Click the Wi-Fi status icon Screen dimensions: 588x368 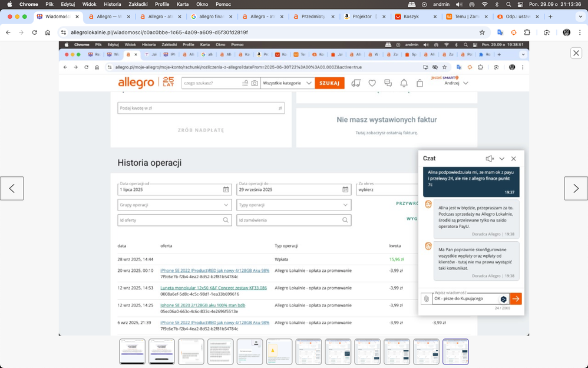coord(484,5)
